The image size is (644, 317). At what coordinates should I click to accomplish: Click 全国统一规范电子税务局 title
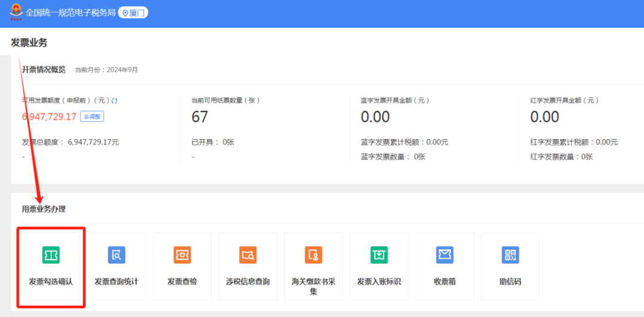(x=70, y=13)
